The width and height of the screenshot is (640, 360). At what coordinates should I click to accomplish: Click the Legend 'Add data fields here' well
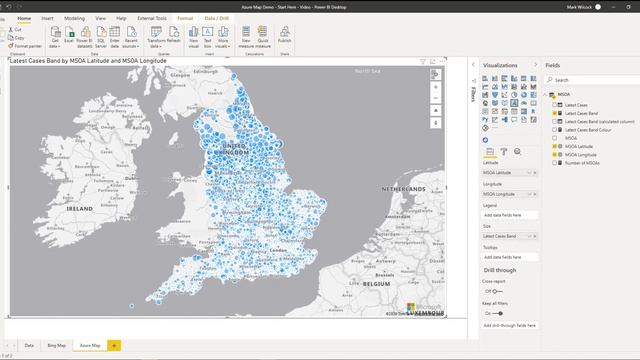pyautogui.click(x=509, y=215)
